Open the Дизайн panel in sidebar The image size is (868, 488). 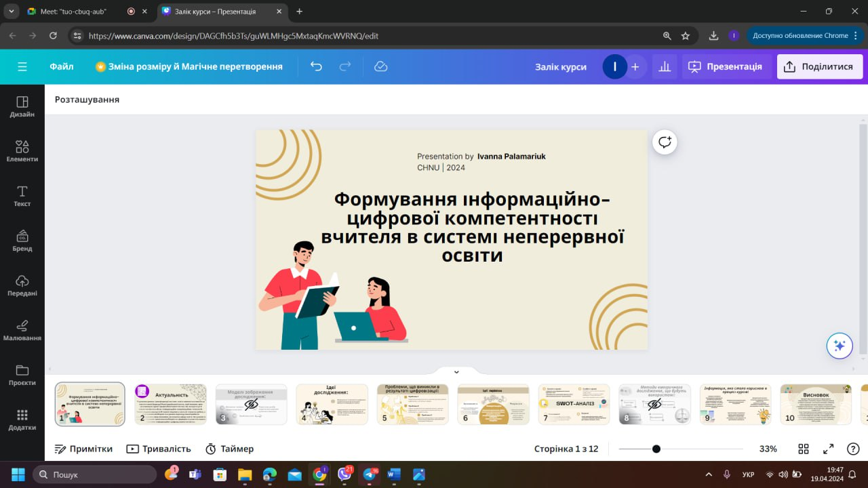tap(22, 106)
